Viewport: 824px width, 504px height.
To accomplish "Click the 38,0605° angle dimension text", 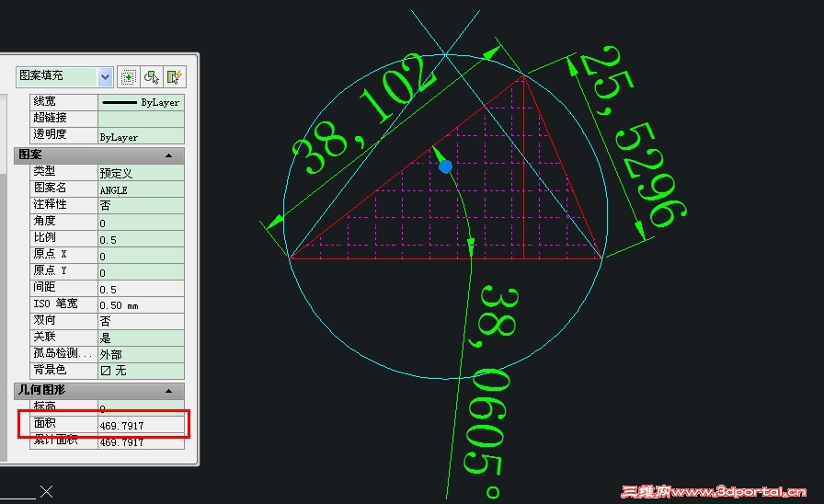I will click(x=492, y=392).
